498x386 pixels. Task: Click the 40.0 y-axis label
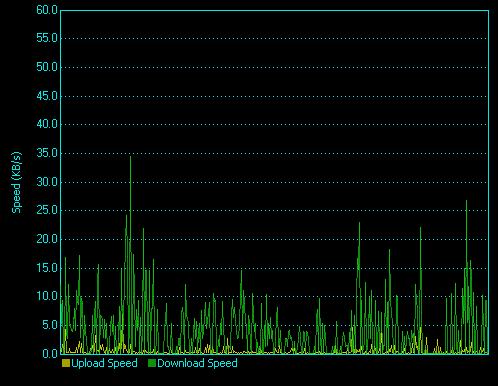pos(47,124)
